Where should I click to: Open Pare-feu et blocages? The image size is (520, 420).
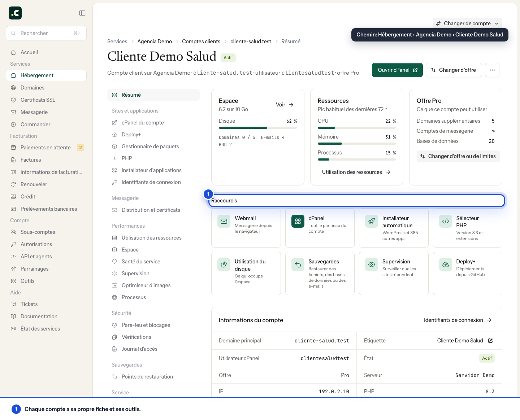point(153,325)
